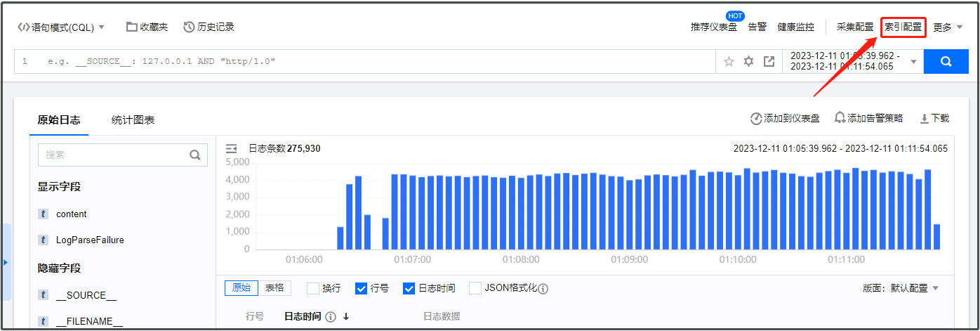
Task: Click 添加到仪表盘 button
Action: pos(785,119)
